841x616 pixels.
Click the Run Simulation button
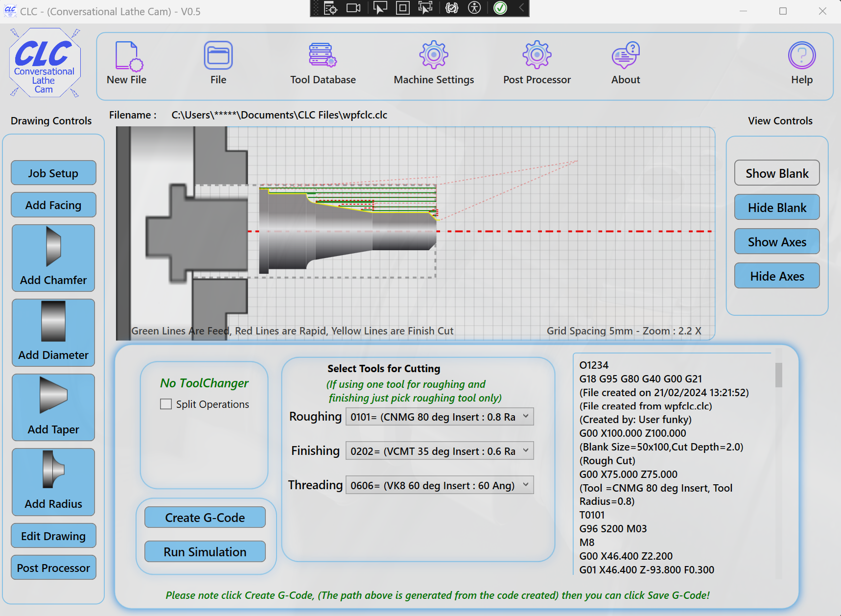tap(205, 552)
